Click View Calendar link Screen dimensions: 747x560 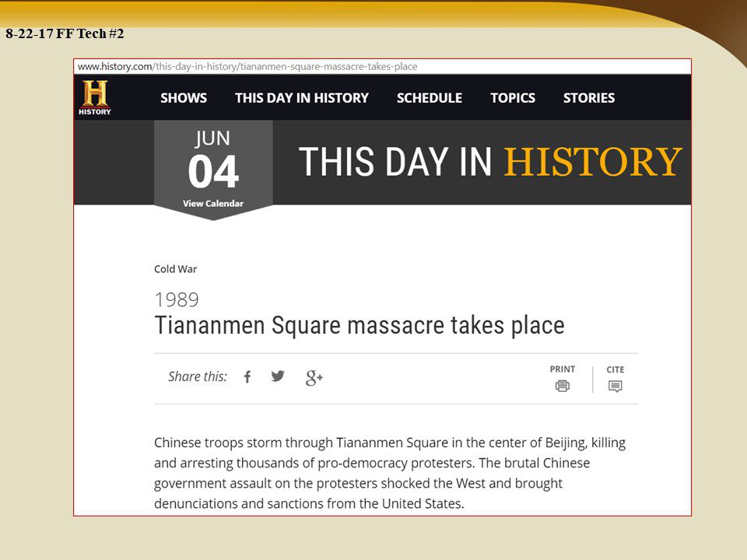tap(213, 203)
